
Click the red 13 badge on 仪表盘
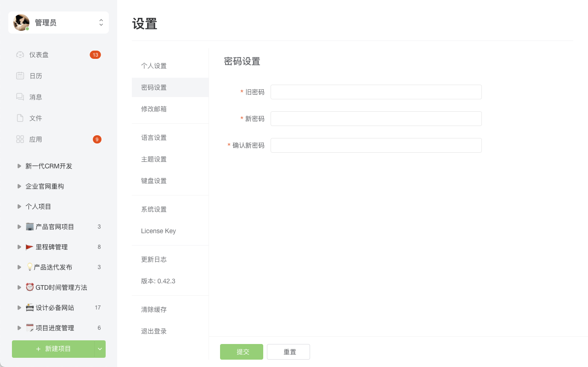(x=95, y=55)
